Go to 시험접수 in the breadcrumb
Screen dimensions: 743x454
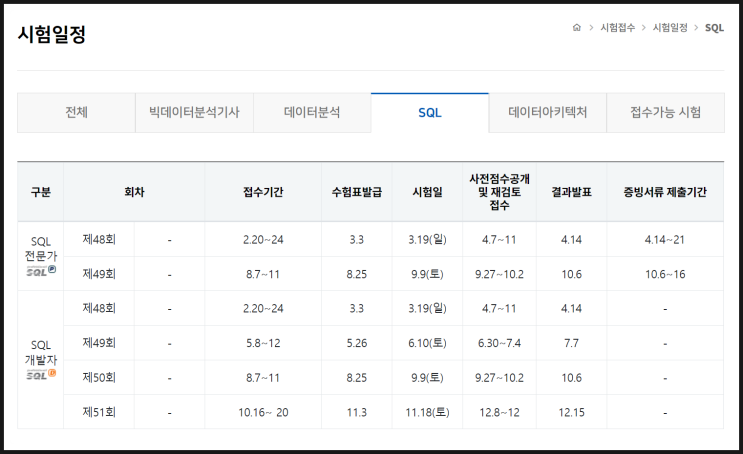click(x=617, y=27)
